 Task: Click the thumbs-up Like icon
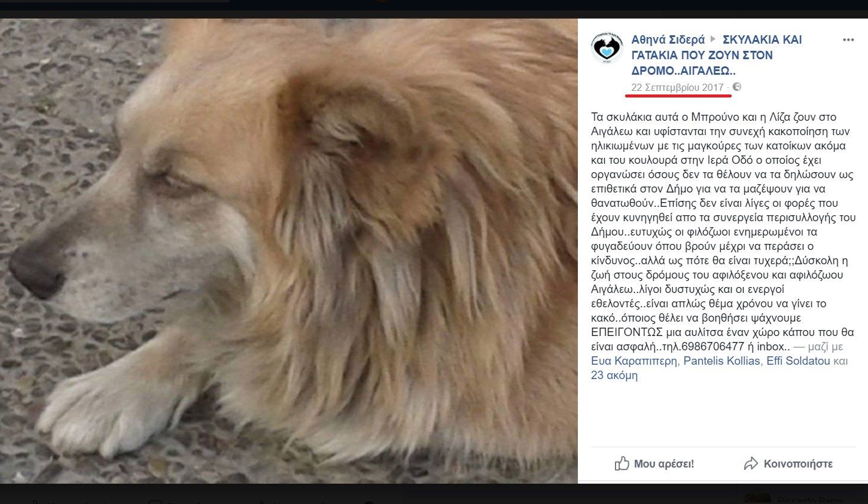pyautogui.click(x=622, y=463)
